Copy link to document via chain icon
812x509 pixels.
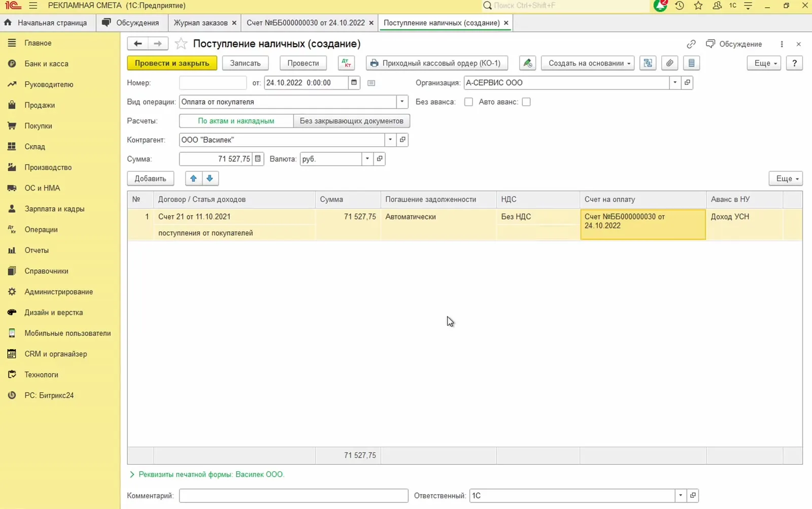pos(691,44)
